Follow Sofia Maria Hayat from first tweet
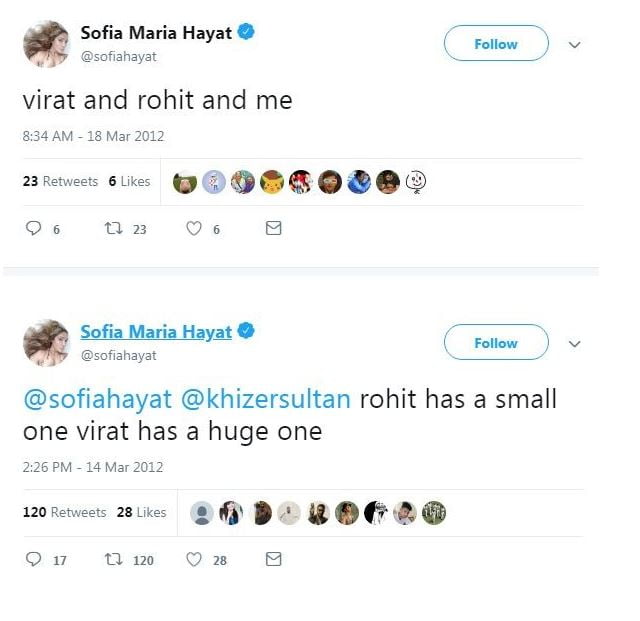Screen dimensions: 640x621 click(496, 44)
